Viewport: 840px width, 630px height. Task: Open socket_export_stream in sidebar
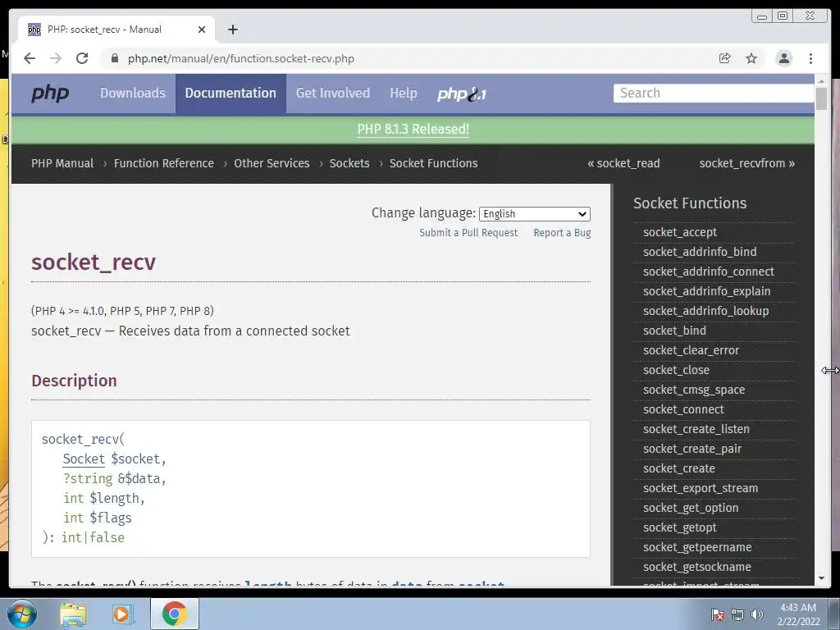tap(701, 488)
